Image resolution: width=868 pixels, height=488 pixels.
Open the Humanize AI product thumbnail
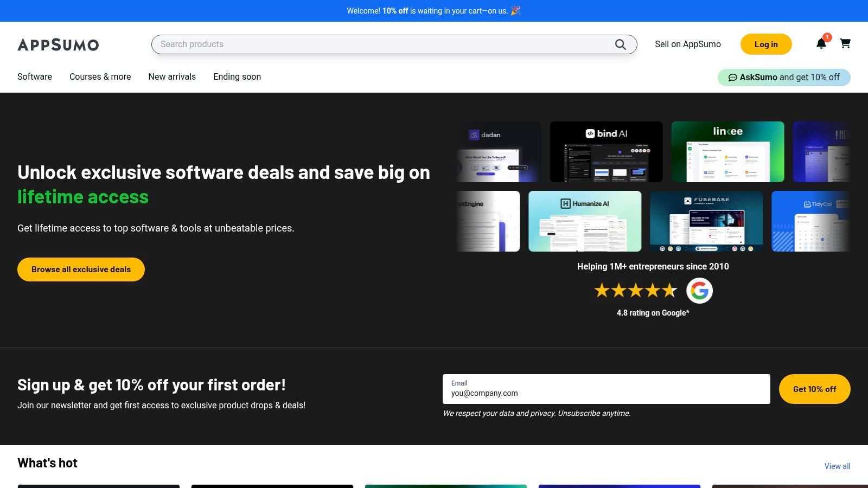[585, 221]
